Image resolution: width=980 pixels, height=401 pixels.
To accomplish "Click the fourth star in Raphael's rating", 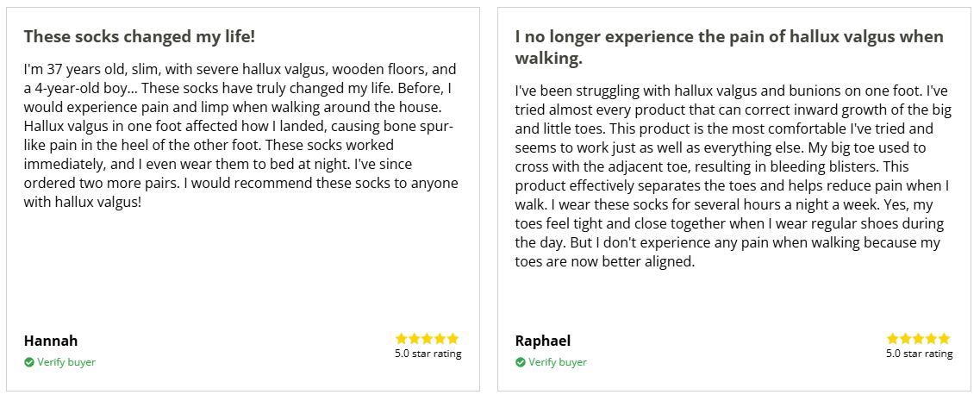I will click(x=932, y=339).
